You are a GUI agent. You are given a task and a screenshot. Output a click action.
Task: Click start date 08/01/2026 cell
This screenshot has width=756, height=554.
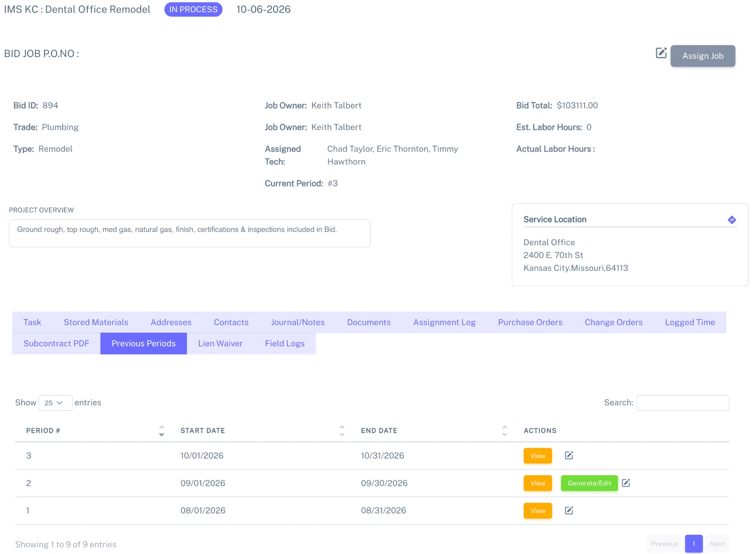(203, 511)
